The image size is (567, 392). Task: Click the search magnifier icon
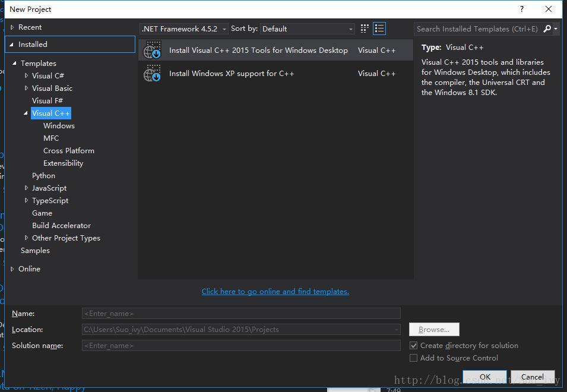pyautogui.click(x=547, y=29)
